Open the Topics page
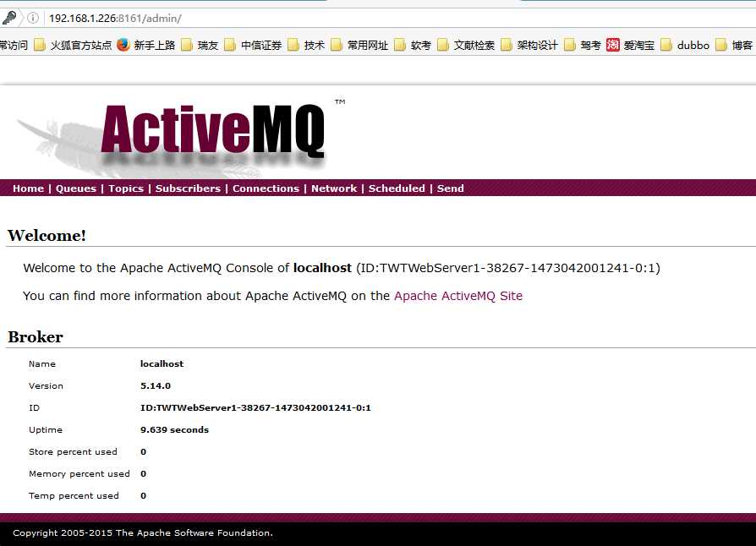The image size is (756, 546). 126,188
